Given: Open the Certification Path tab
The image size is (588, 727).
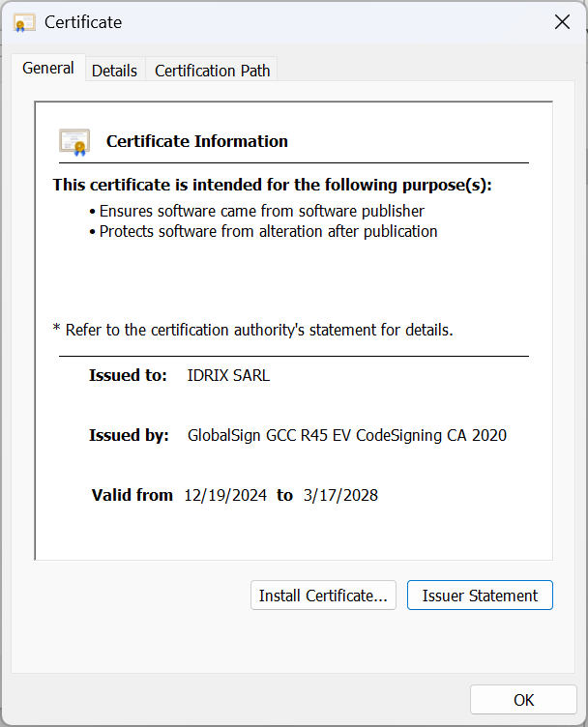Looking at the screenshot, I should (212, 71).
